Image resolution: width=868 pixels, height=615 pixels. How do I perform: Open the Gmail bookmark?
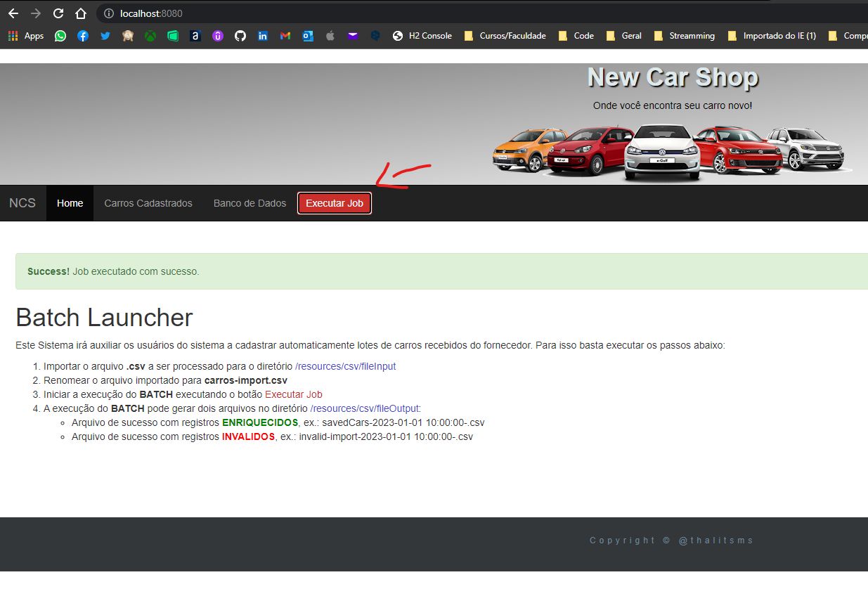coord(285,36)
